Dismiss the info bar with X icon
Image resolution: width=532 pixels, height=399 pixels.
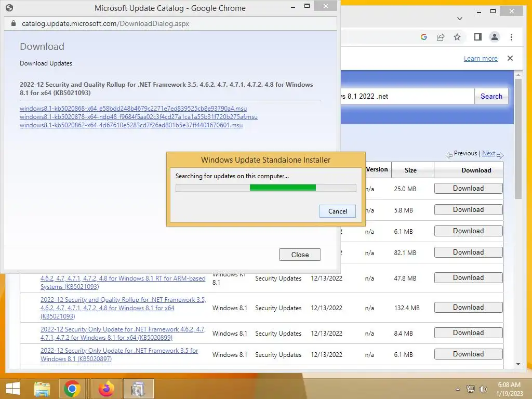pyautogui.click(x=510, y=58)
